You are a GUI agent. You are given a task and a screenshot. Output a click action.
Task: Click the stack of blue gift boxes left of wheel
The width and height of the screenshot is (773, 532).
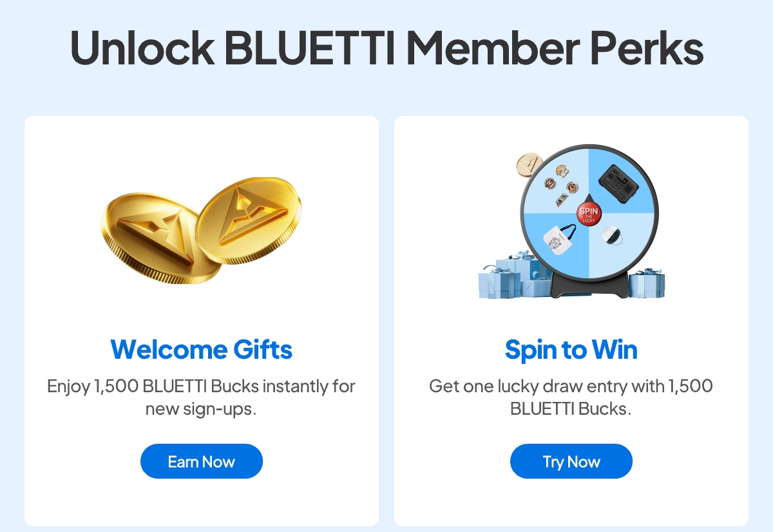tap(513, 276)
